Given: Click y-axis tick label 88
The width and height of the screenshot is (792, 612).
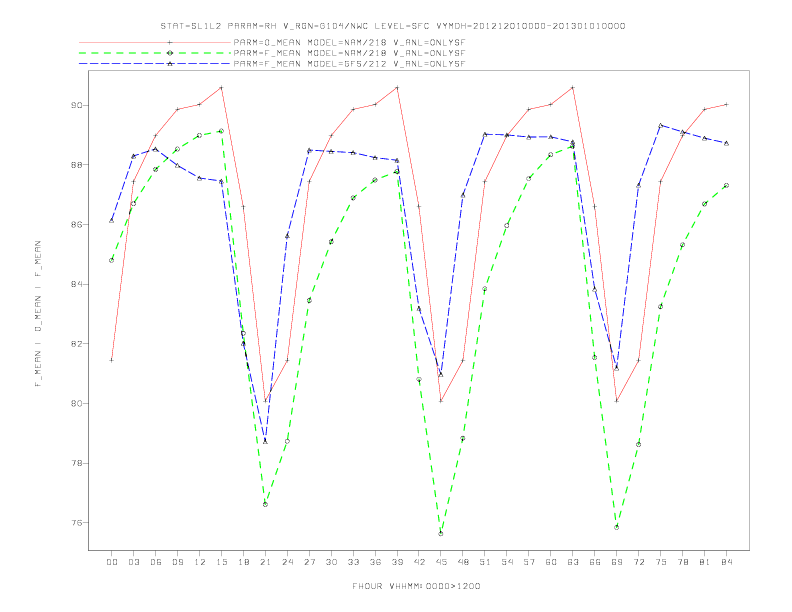Looking at the screenshot, I should [x=77, y=165].
